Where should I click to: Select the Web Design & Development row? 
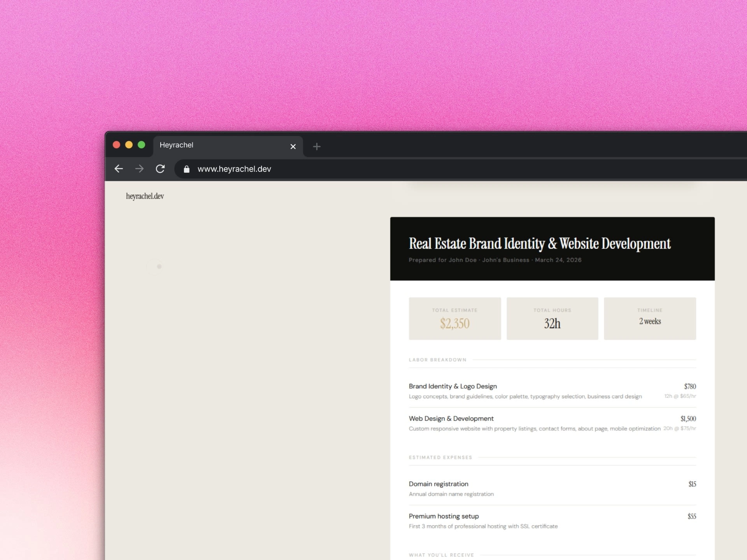[552, 423]
